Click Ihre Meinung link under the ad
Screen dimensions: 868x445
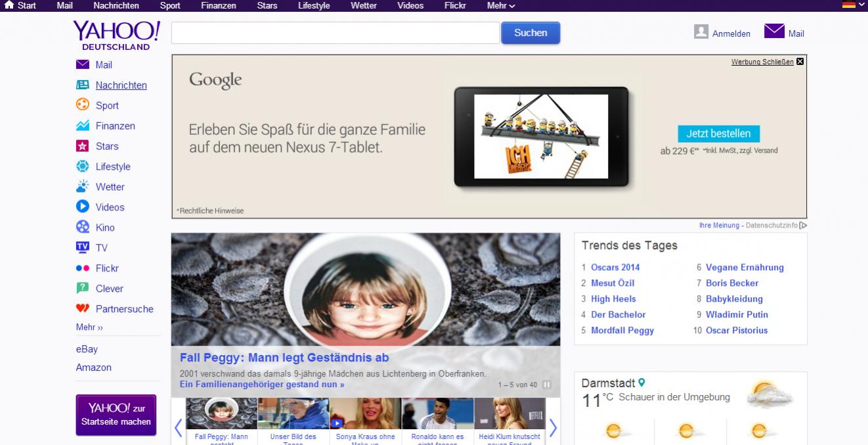pos(719,225)
